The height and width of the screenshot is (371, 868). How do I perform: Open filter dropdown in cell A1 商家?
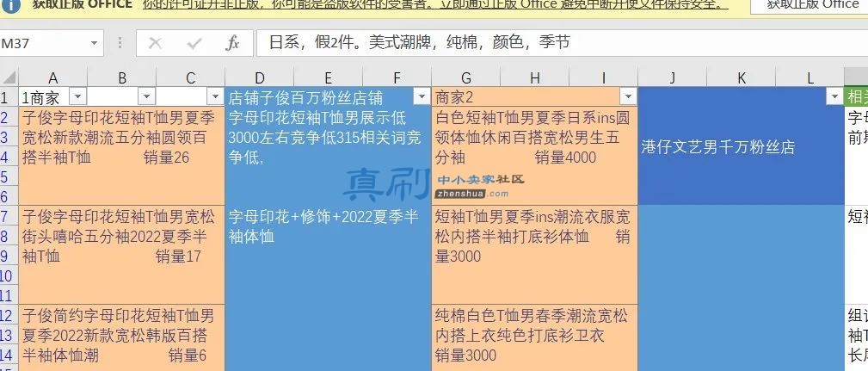click(x=77, y=97)
